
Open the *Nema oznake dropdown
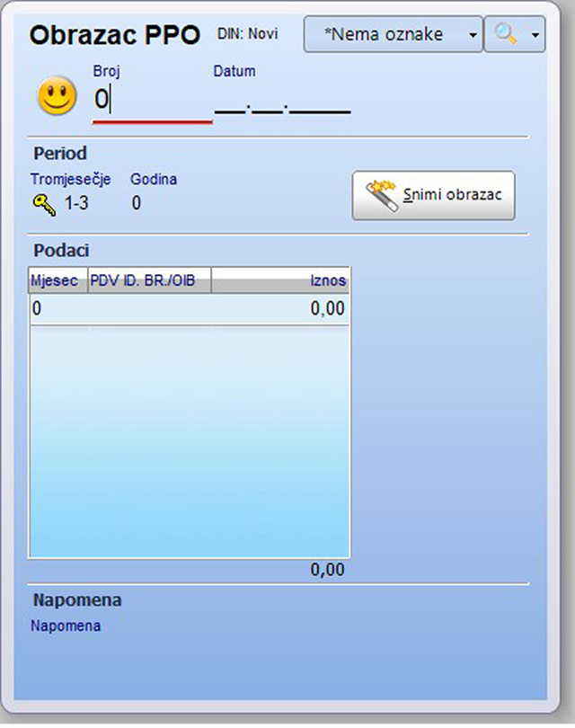click(394, 34)
